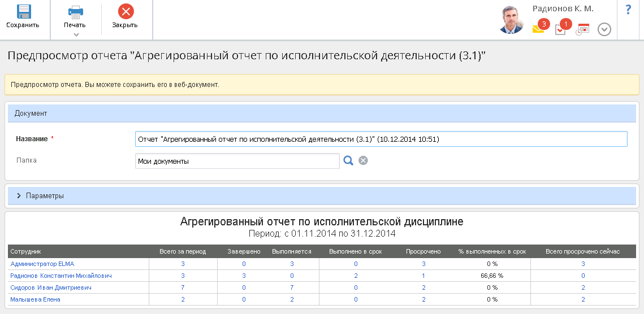644x314 pixels.
Task: Open the calendar icon in header
Action: (x=583, y=29)
